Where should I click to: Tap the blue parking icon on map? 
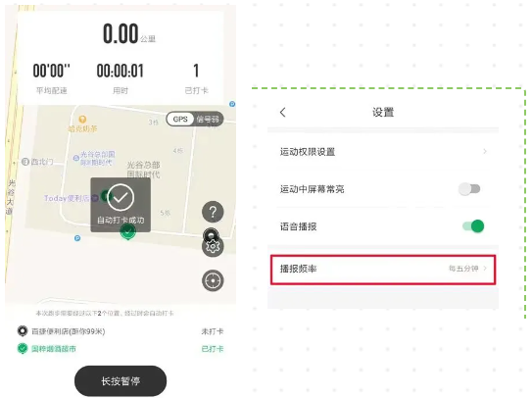click(x=77, y=238)
